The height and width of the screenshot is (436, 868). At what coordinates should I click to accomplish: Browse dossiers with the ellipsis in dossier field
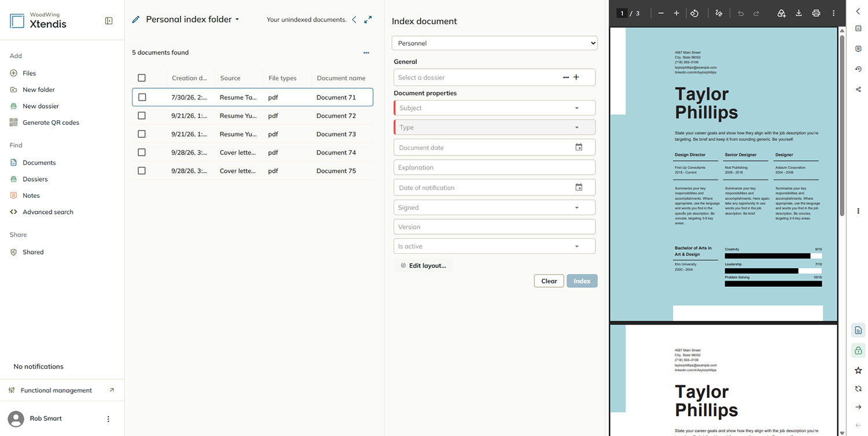[566, 77]
